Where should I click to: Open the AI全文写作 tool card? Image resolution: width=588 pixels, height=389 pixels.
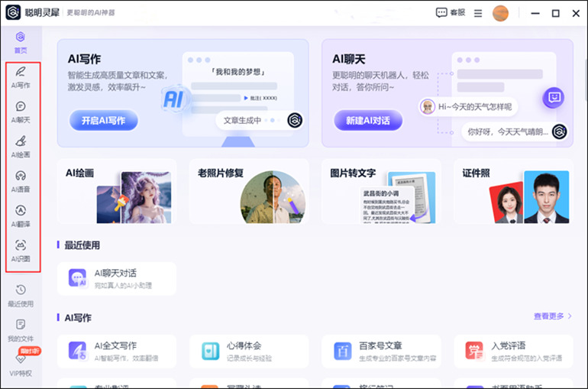(x=117, y=352)
